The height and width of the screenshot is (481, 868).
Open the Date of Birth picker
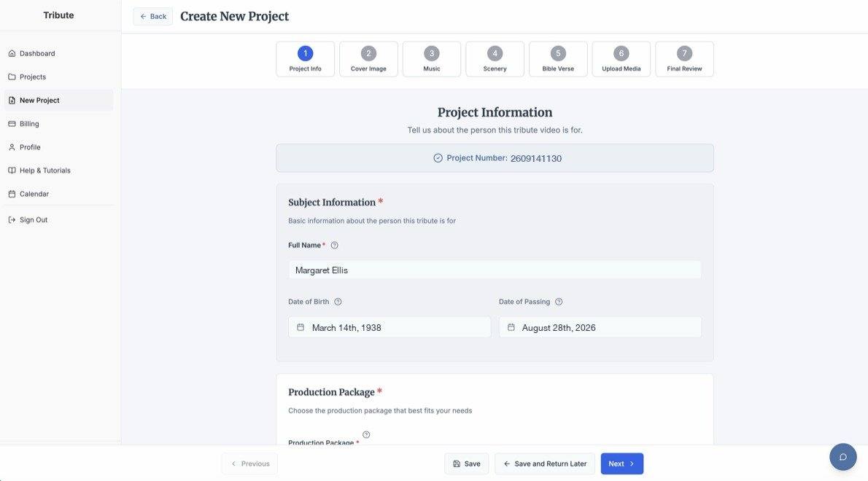390,327
